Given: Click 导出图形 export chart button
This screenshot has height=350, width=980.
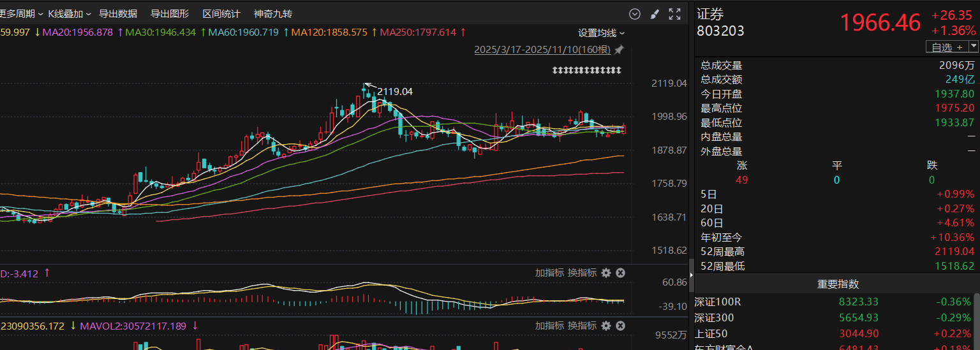Looking at the screenshot, I should 170,14.
